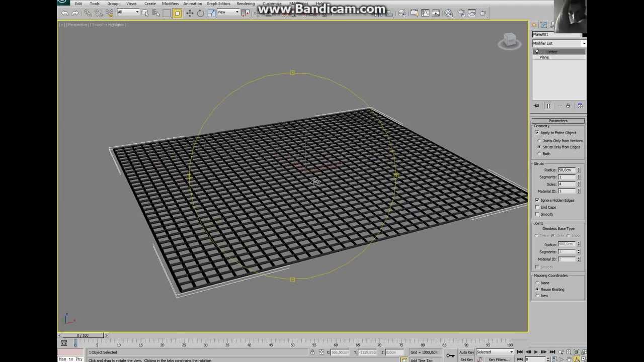Screen dimensions: 644x362
Task: Click the Pin Stack icon
Action: 536,106
